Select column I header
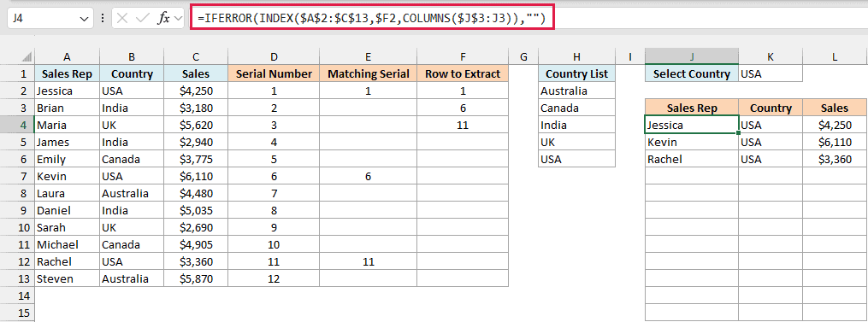Viewport: 868px width, 322px height. [x=630, y=56]
